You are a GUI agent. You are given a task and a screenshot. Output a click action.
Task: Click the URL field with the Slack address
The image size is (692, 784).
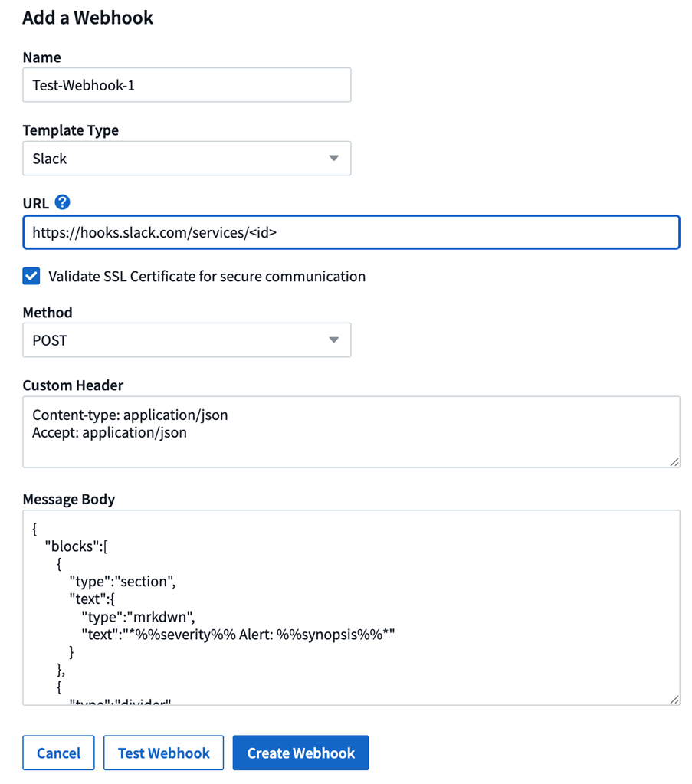coord(351,231)
